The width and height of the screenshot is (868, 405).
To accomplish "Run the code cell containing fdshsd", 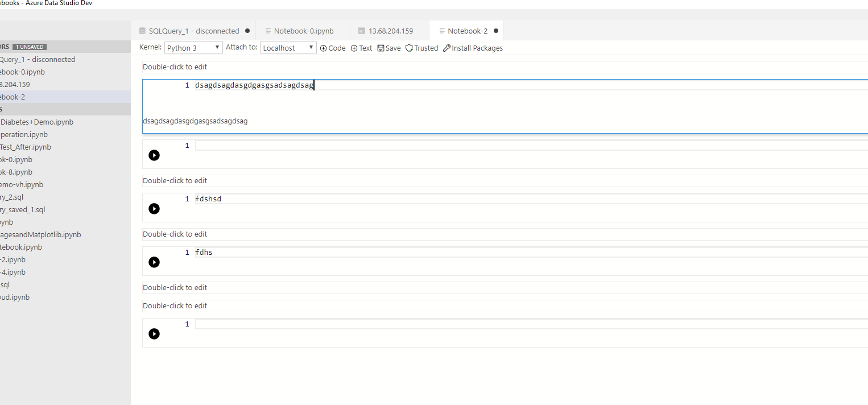I will pos(154,209).
